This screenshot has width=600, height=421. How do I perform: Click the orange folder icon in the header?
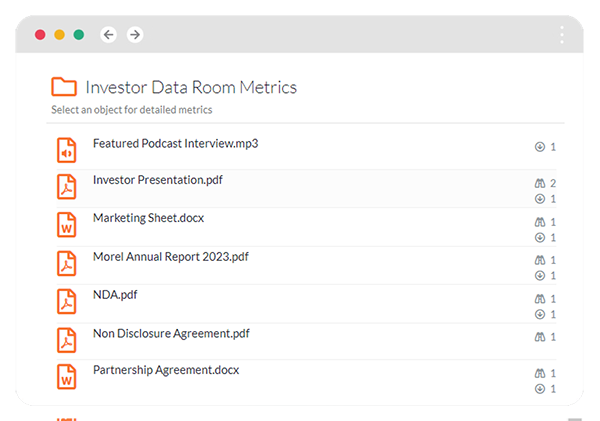[x=64, y=87]
